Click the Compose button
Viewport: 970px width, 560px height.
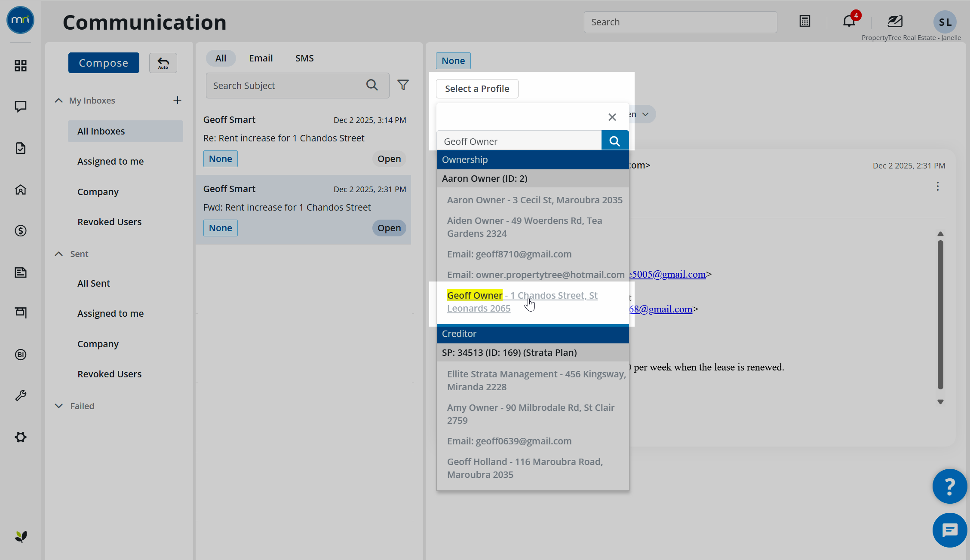coord(104,63)
